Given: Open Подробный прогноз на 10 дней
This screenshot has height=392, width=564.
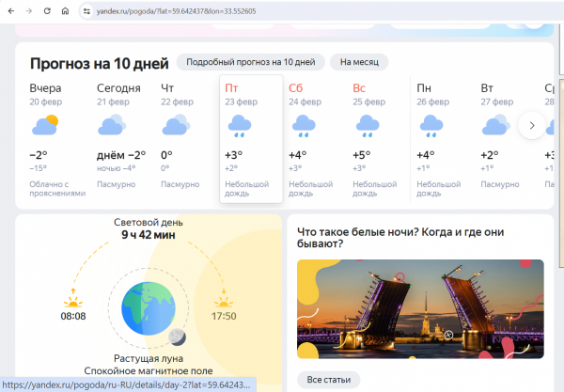Looking at the screenshot, I should pyautogui.click(x=250, y=62).
